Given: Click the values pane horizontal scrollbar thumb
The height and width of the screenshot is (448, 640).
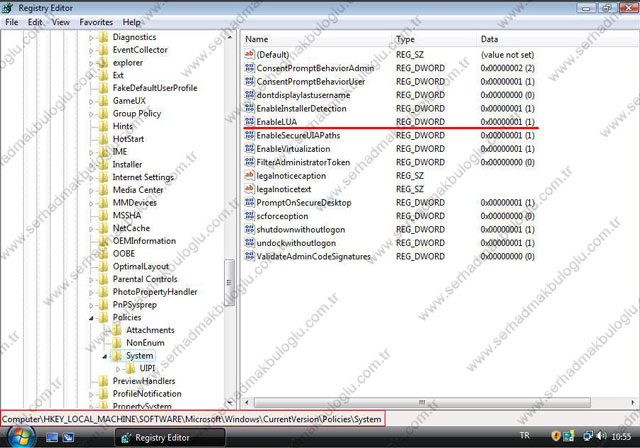Looking at the screenshot, I should click(x=422, y=402).
